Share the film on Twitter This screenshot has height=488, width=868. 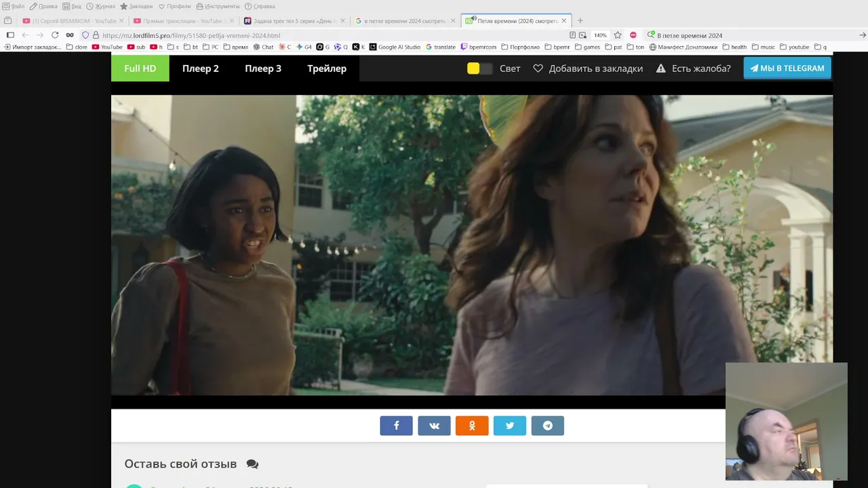tap(510, 426)
